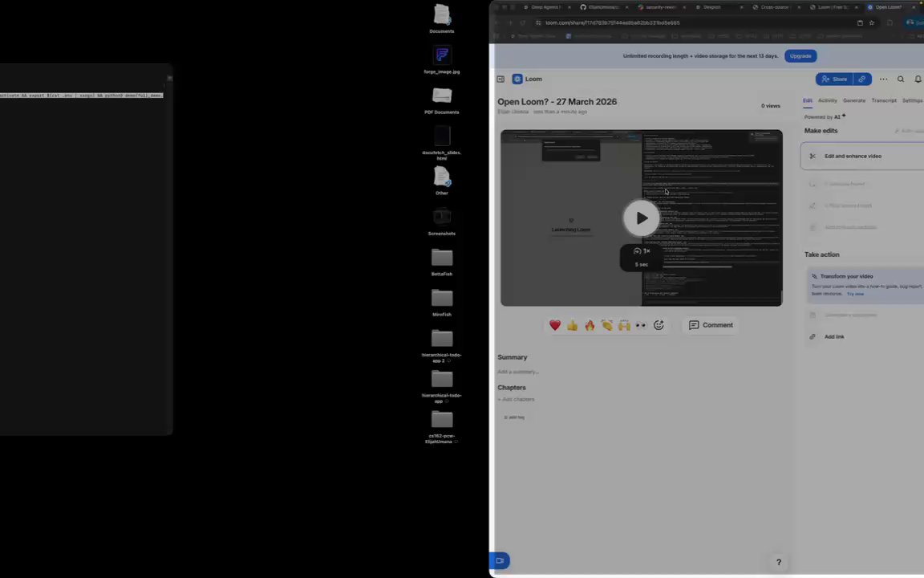Screen dimensions: 924x578
Task: Change the 1x playback speed control
Action: (641, 251)
